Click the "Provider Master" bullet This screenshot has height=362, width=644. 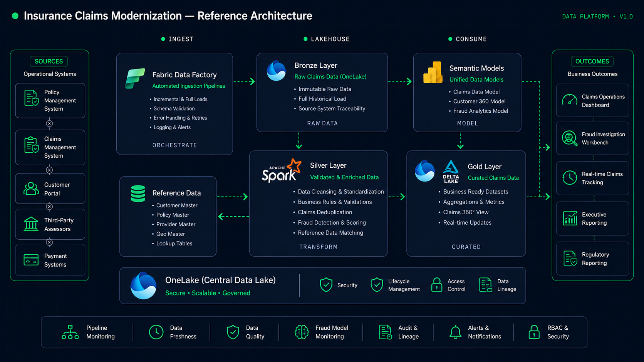176,224
